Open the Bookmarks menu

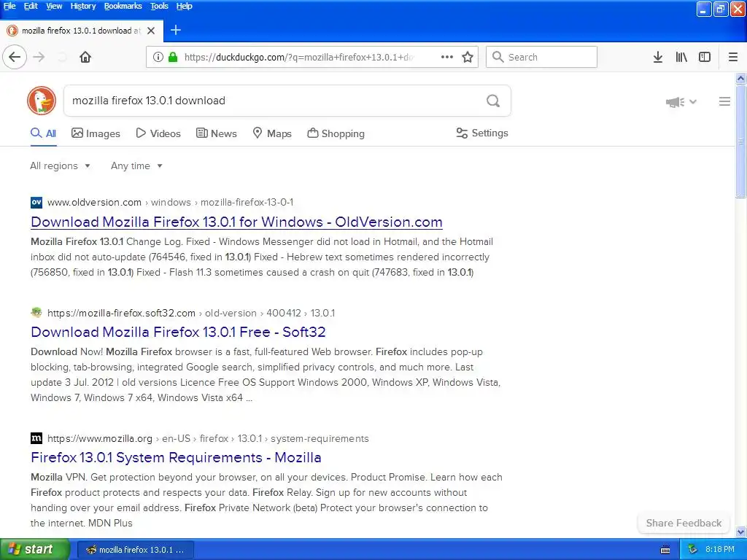123,6
